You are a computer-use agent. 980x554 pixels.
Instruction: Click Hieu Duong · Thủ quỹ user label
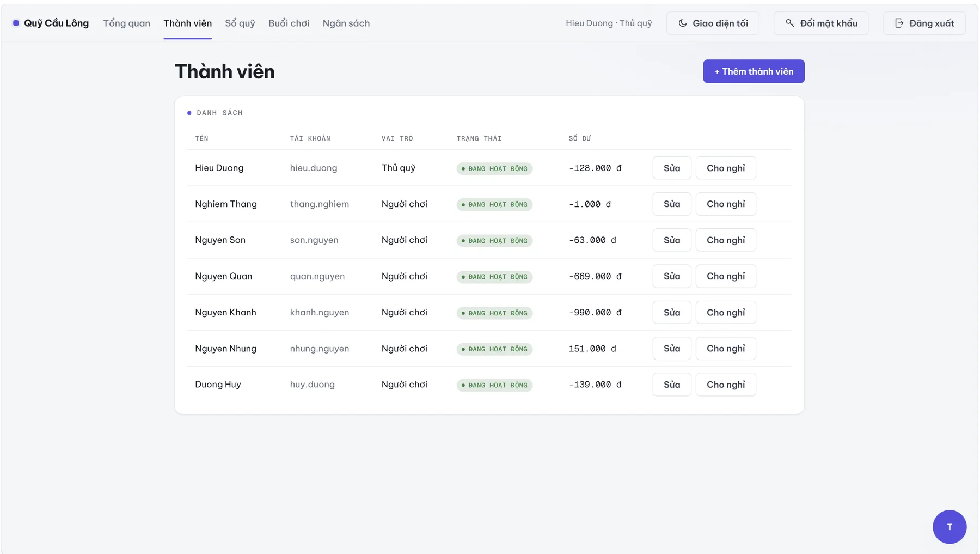coord(609,23)
